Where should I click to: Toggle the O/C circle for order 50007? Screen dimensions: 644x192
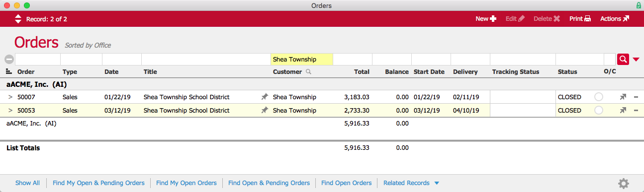point(599,97)
